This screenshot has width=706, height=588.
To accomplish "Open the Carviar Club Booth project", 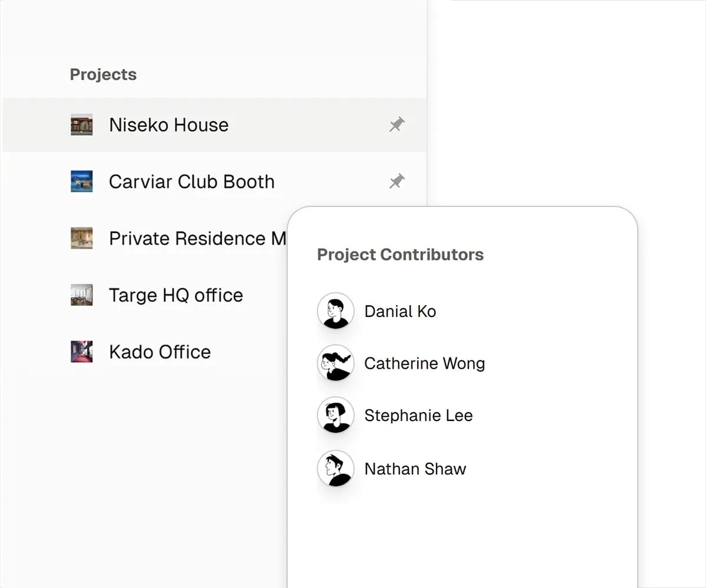I will click(x=191, y=182).
